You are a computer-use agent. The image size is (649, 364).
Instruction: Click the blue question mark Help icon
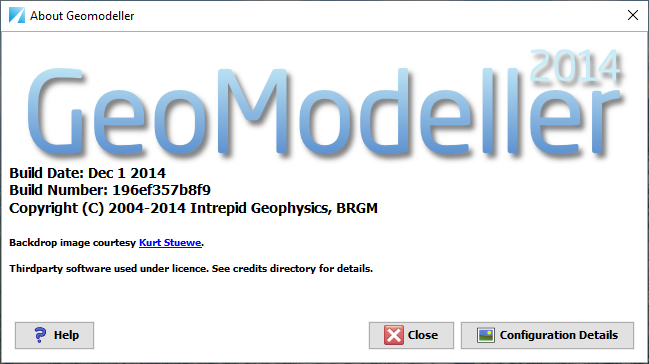40,335
